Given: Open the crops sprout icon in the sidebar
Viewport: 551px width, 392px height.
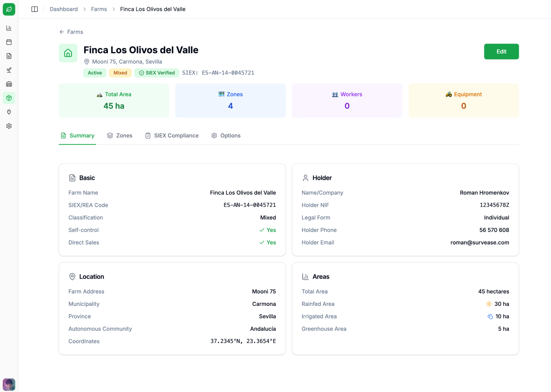Looking at the screenshot, I should 9,70.
